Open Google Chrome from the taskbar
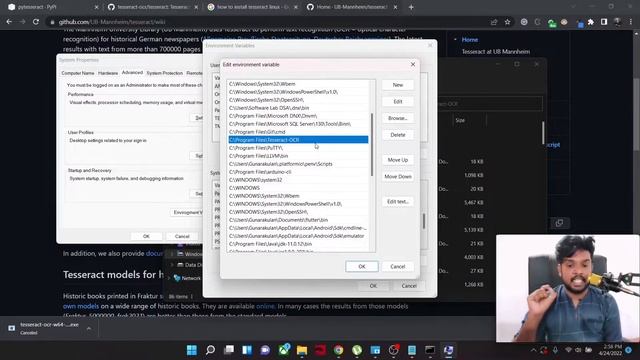The image size is (640, 360). tap(338, 350)
